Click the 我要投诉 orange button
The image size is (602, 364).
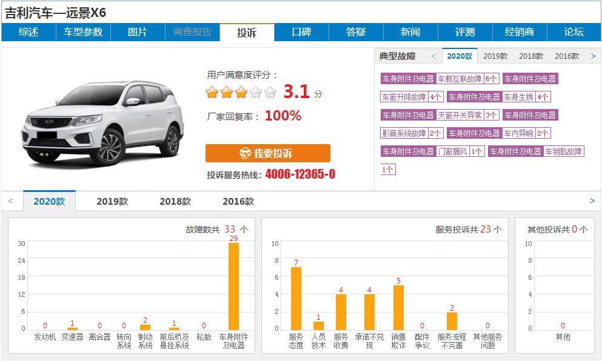point(267,153)
